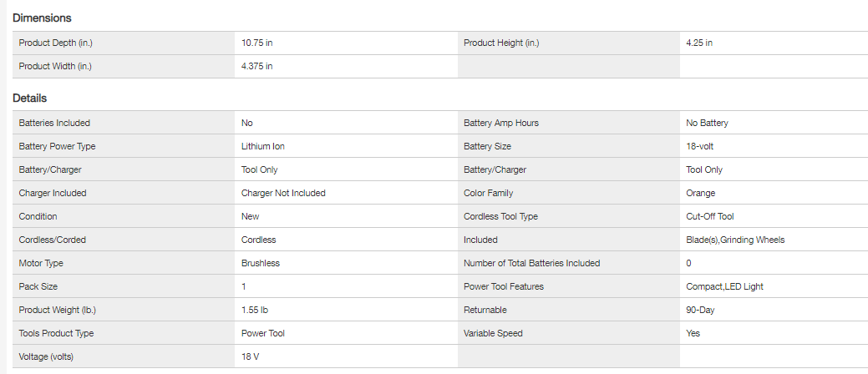The height and width of the screenshot is (374, 868).
Task: Select the Product Height (in.) label
Action: tap(505, 43)
